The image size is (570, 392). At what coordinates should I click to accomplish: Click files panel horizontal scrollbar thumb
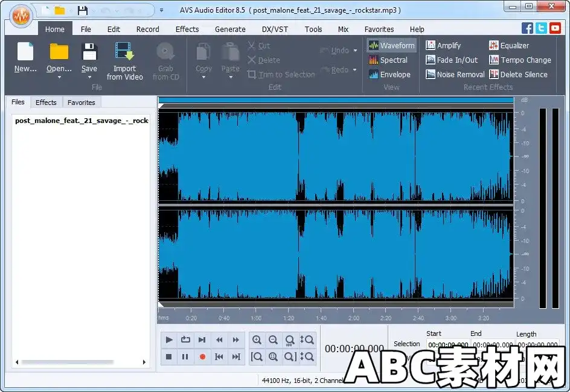click(x=67, y=362)
